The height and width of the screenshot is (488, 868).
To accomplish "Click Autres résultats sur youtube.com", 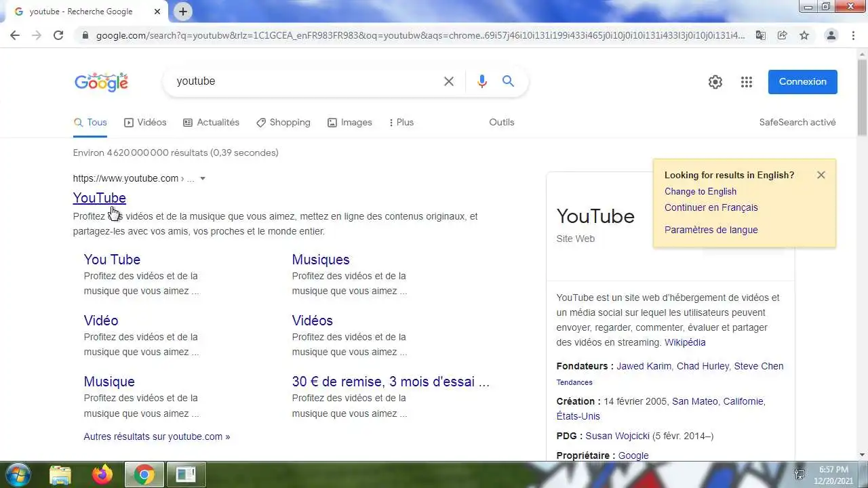I will click(x=157, y=436).
